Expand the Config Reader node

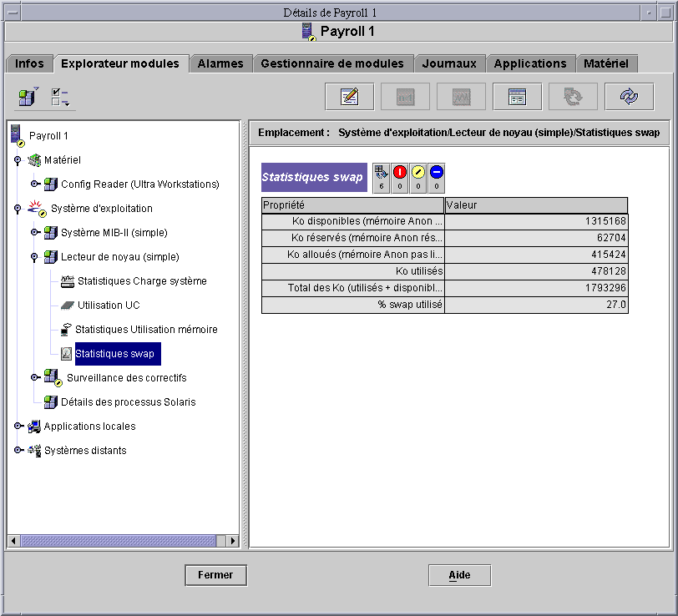[x=34, y=184]
